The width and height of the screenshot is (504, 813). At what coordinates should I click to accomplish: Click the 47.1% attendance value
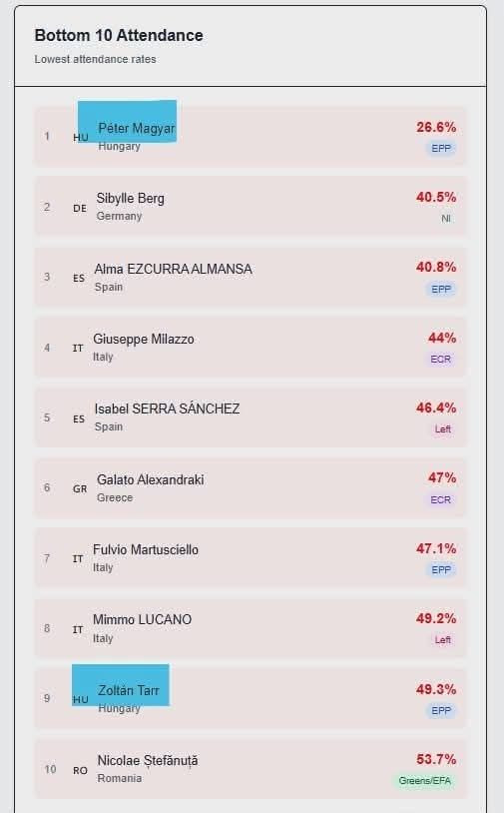tap(436, 548)
